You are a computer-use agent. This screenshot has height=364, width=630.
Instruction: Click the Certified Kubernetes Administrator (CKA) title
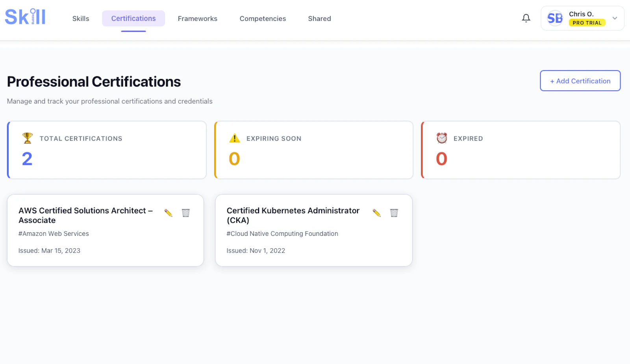[293, 215]
